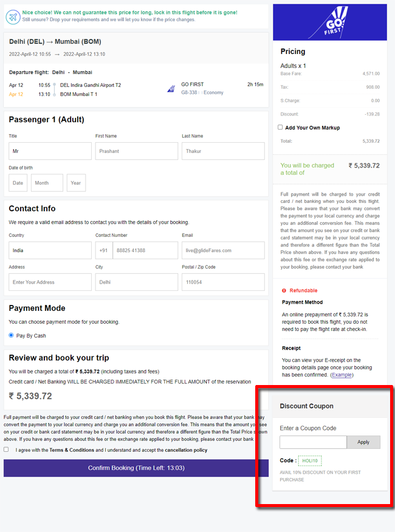Click the HOLI10 coupon code badge
This screenshot has width=395, height=532.
click(310, 461)
